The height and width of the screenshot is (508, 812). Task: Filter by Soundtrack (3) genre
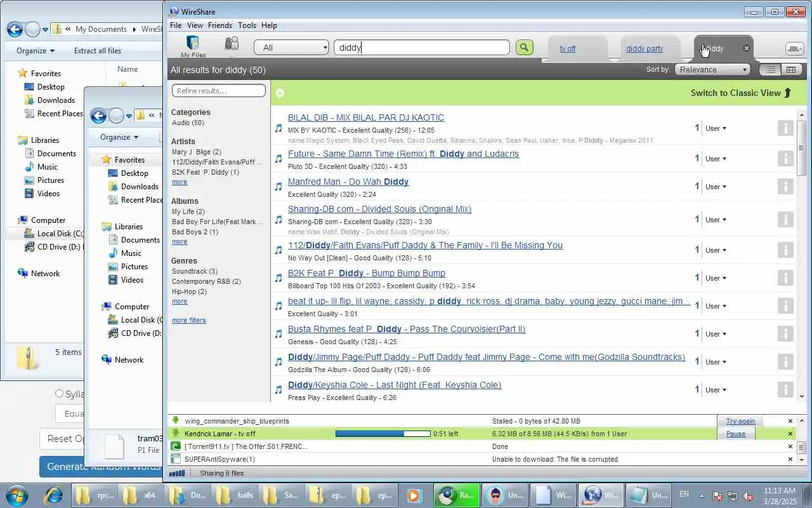point(195,272)
